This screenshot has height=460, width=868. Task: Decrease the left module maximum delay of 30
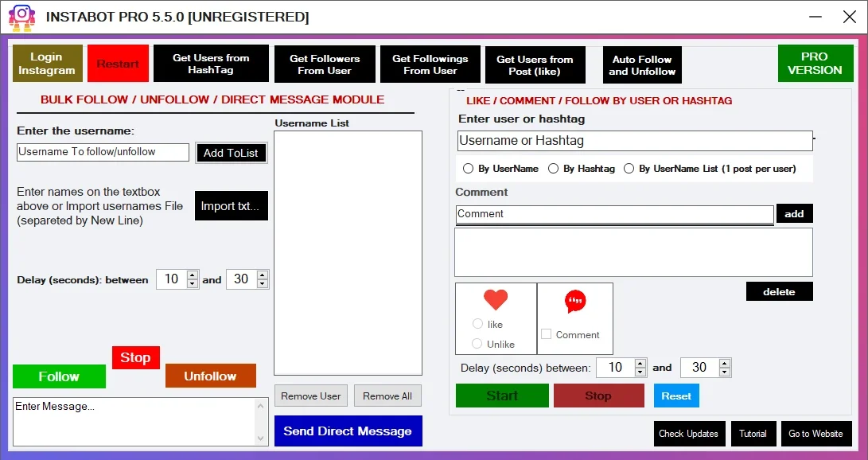tap(263, 284)
